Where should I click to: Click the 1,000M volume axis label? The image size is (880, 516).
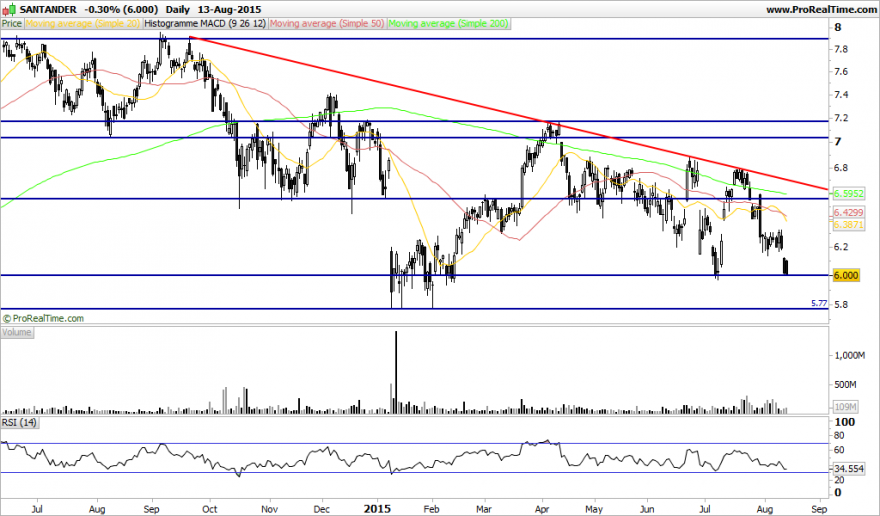849,355
